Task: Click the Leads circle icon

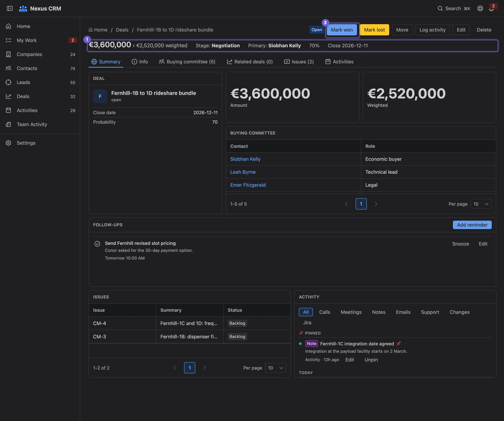Action: tap(8, 82)
